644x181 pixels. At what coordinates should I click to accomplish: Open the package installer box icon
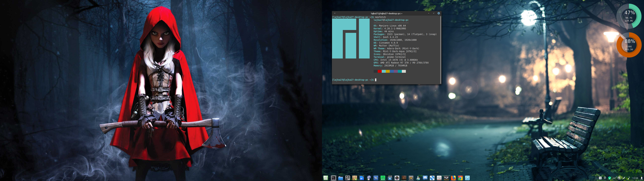[x=355, y=178]
